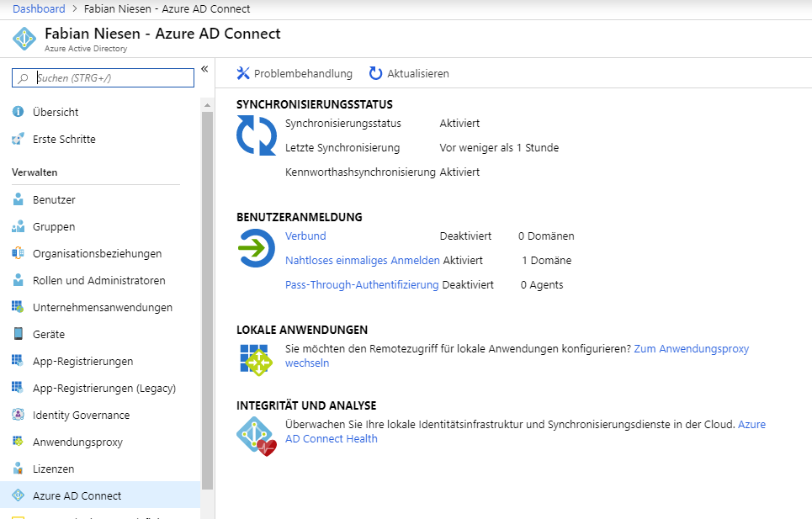Open the Verbund link
The width and height of the screenshot is (812, 519).
pyautogui.click(x=305, y=236)
